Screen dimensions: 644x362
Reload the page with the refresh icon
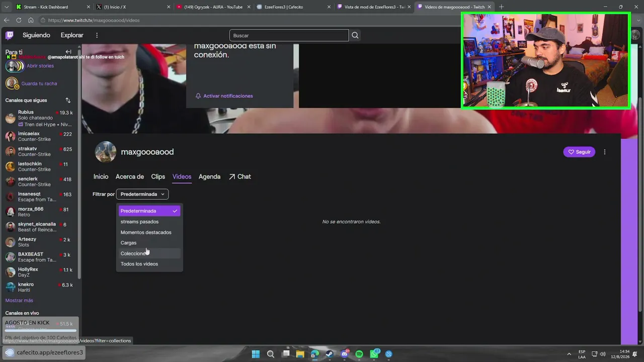[x=19, y=20]
